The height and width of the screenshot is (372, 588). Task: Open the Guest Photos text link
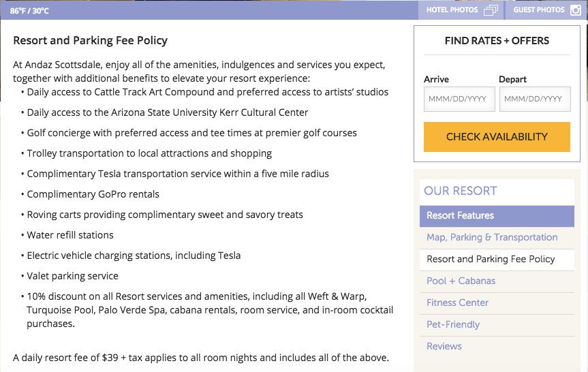538,10
